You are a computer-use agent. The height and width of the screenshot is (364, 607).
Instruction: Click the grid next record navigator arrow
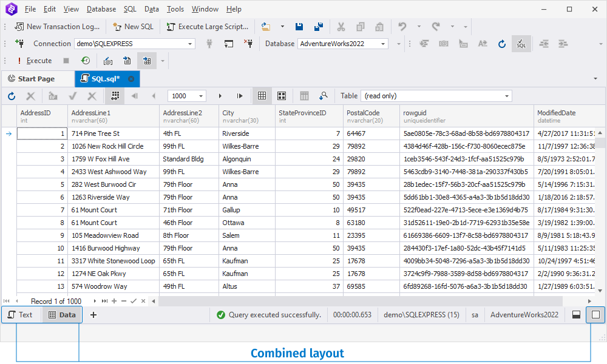pos(95,301)
